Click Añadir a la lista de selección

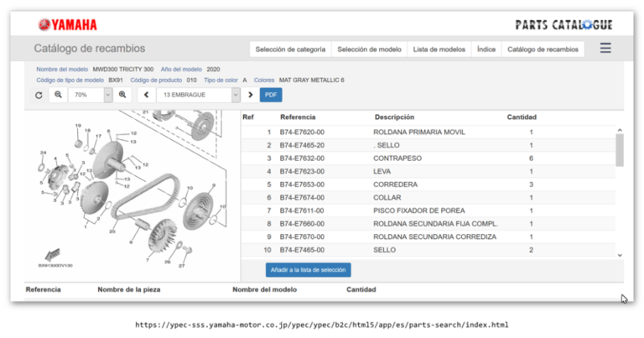[308, 270]
